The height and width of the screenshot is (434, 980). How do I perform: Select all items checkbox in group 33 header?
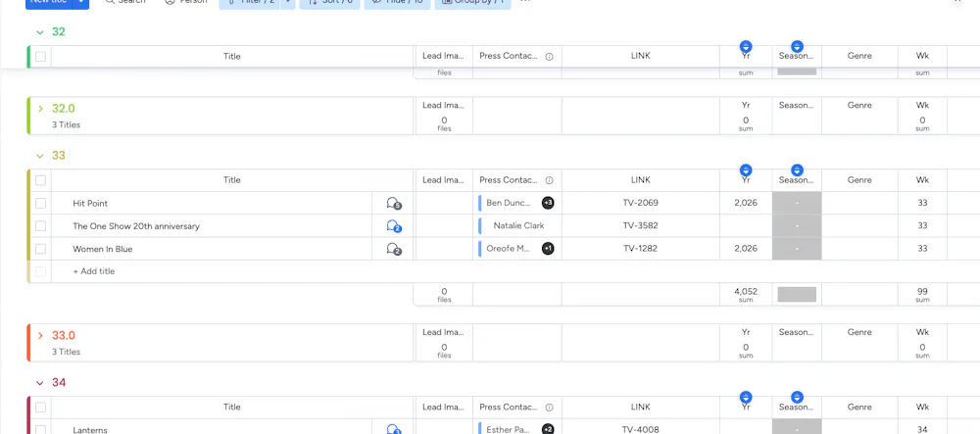point(40,180)
